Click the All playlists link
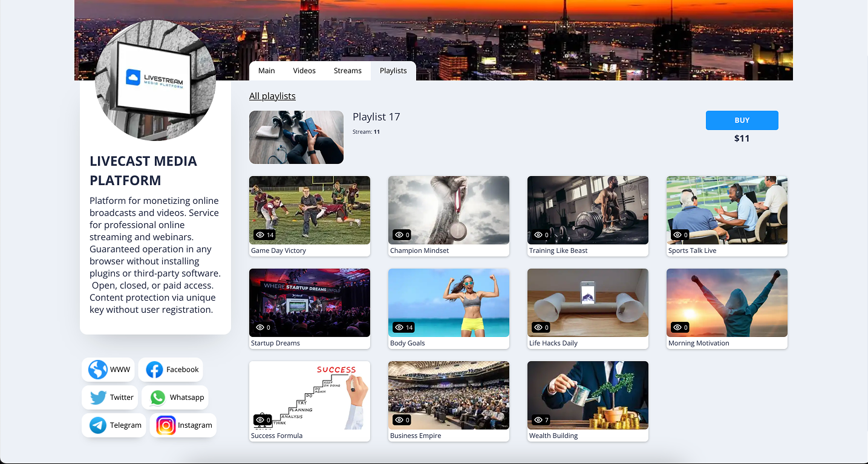This screenshot has height=464, width=868. click(x=272, y=96)
